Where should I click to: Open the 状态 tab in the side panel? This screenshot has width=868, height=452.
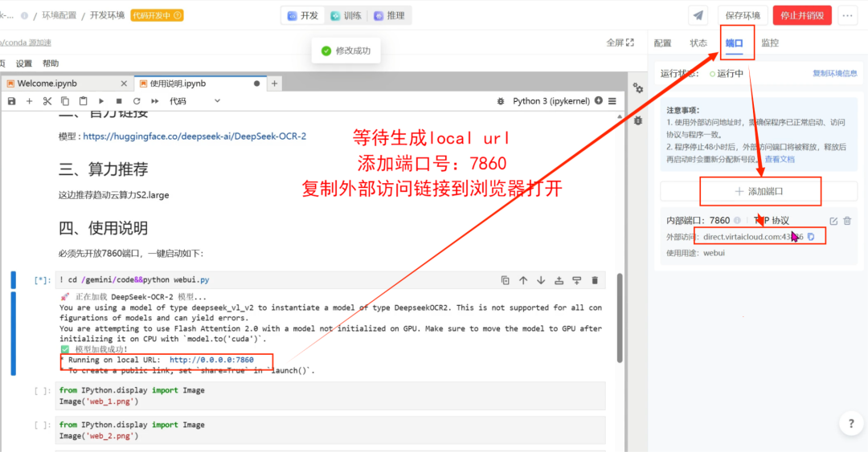pyautogui.click(x=698, y=43)
